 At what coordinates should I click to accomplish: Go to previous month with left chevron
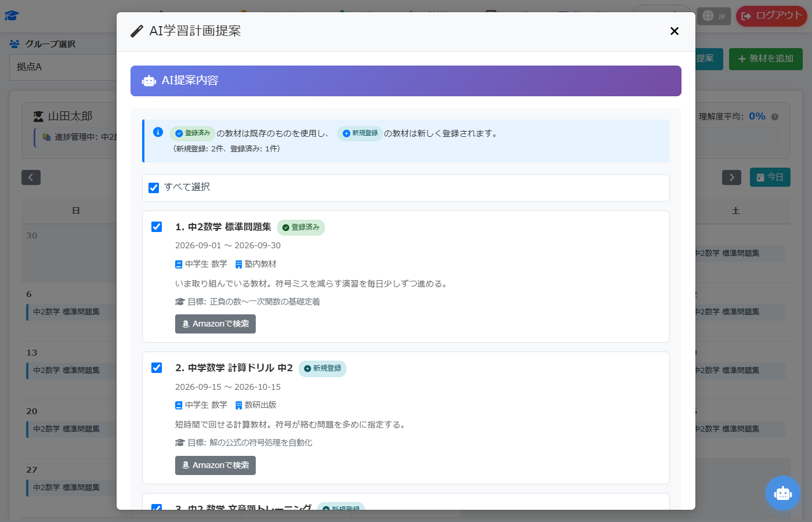tap(31, 177)
